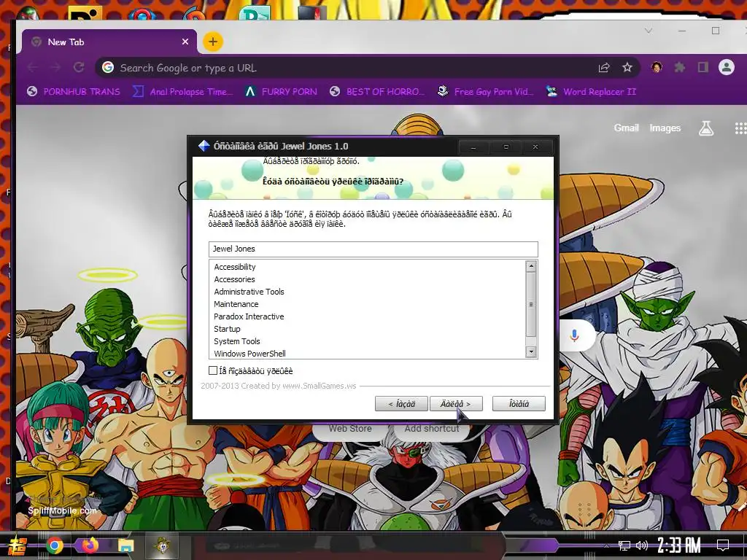Click the folder list scroll up arrow

531,266
